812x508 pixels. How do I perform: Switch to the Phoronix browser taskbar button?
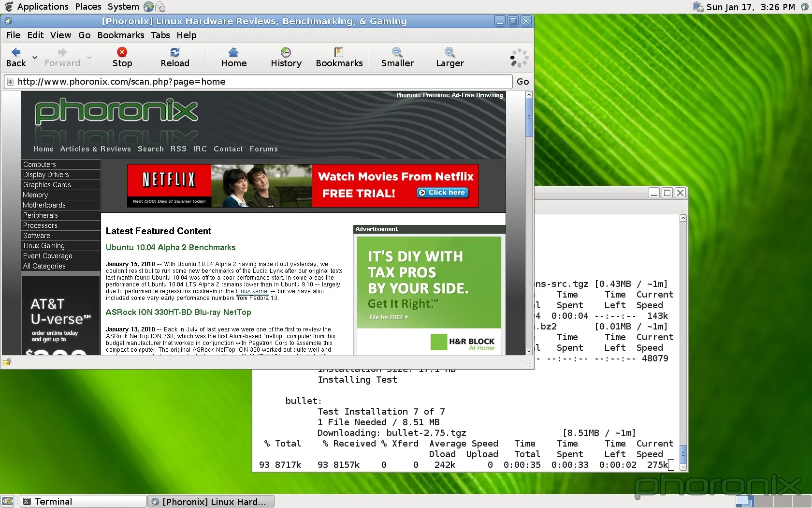[x=211, y=501]
